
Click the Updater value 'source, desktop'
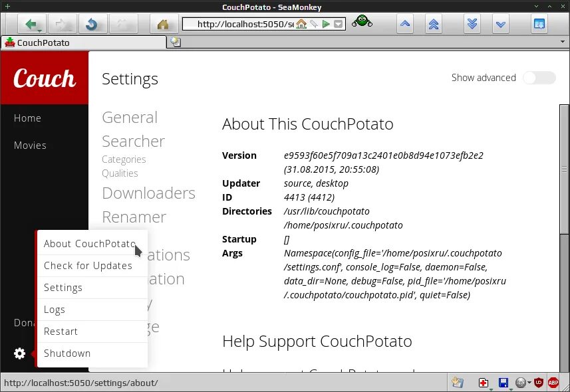pyautogui.click(x=316, y=183)
